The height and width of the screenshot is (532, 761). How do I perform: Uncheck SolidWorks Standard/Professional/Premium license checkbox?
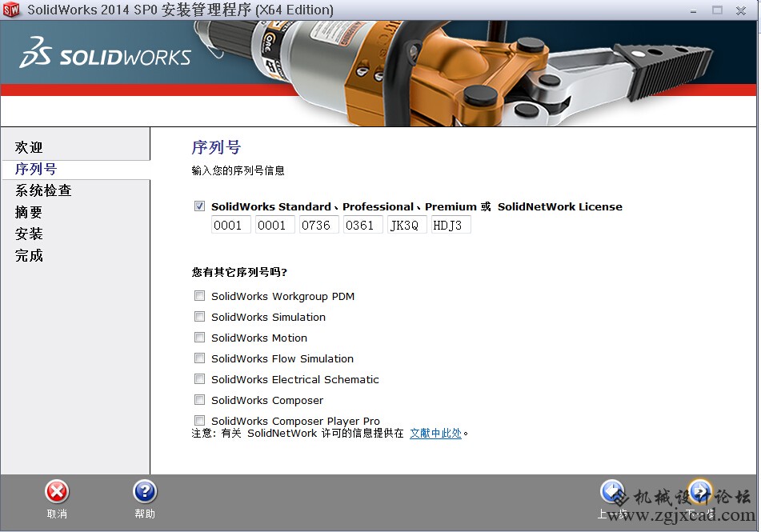coord(199,206)
